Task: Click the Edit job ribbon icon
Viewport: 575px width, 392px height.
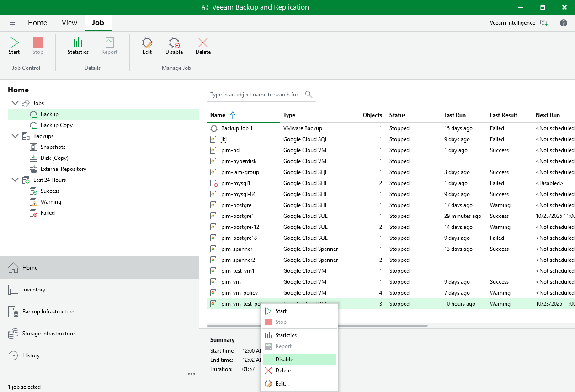Action: [x=147, y=43]
